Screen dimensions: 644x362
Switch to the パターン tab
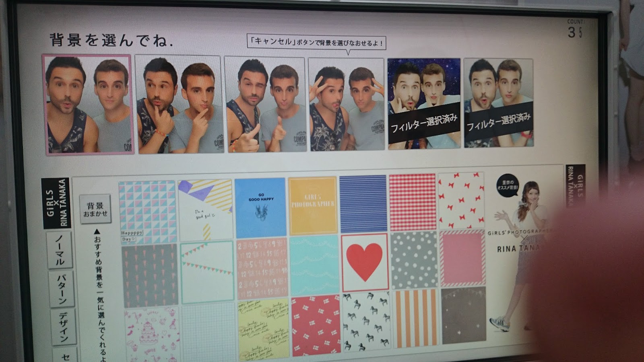[62, 289]
